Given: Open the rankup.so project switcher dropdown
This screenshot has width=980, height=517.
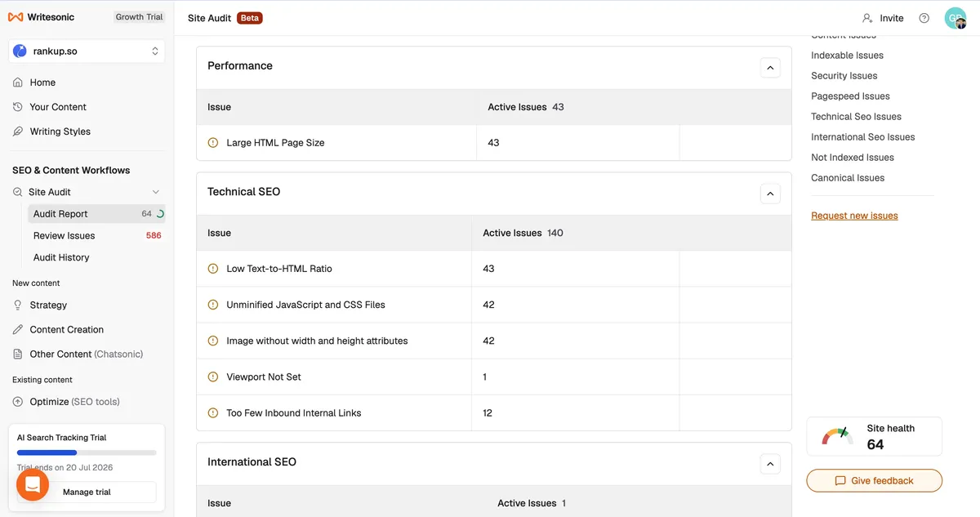Looking at the screenshot, I should click(87, 51).
